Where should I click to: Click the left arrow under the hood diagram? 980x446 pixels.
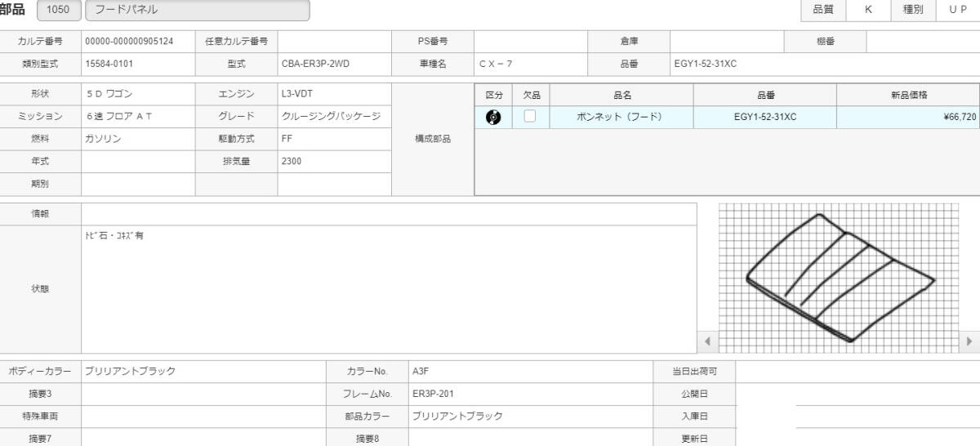click(707, 341)
